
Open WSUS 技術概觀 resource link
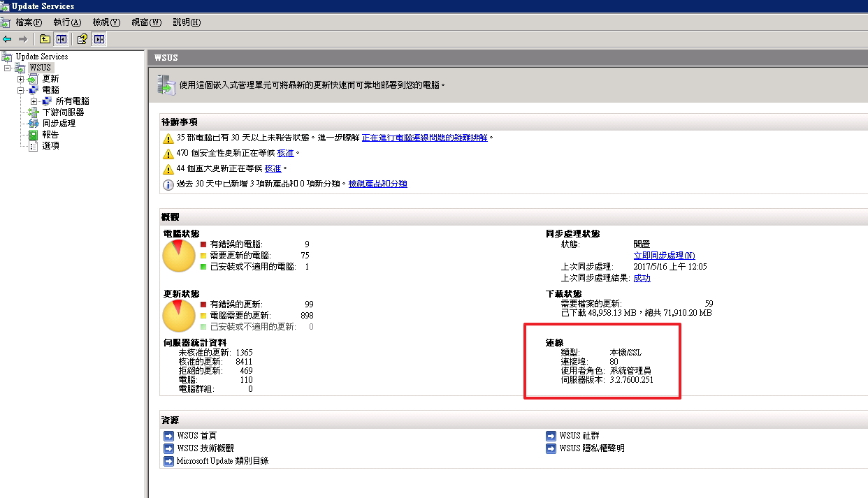(205, 448)
